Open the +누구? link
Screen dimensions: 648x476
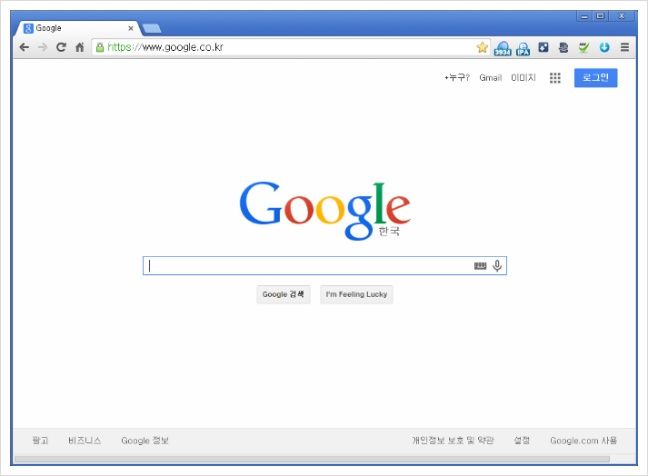[457, 77]
